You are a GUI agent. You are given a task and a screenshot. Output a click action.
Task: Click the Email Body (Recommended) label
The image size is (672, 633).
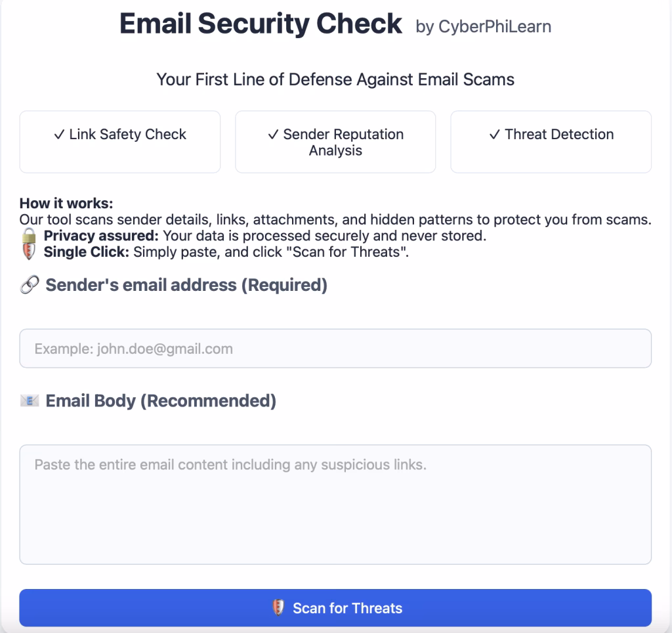[x=161, y=401]
